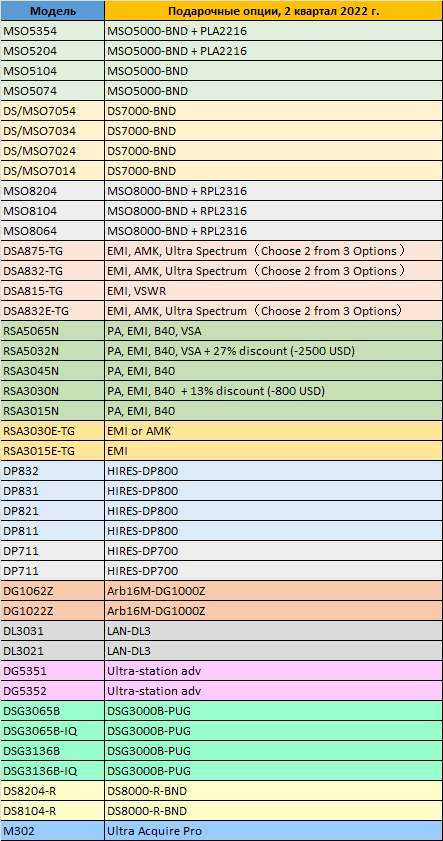
Task: Click the DSA875-TG model cell
Action: tap(53, 251)
